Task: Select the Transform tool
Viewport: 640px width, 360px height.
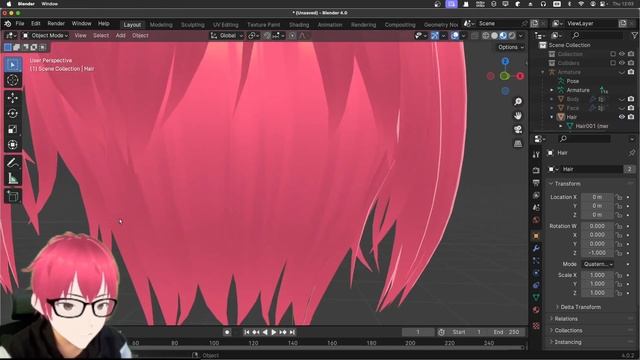Action: point(13,145)
